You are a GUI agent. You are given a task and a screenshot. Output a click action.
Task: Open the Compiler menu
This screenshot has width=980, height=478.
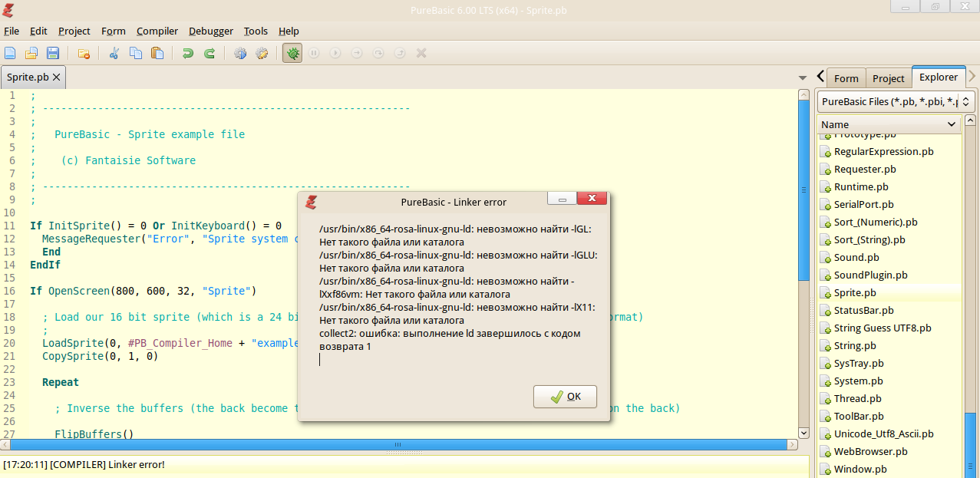[x=157, y=31]
